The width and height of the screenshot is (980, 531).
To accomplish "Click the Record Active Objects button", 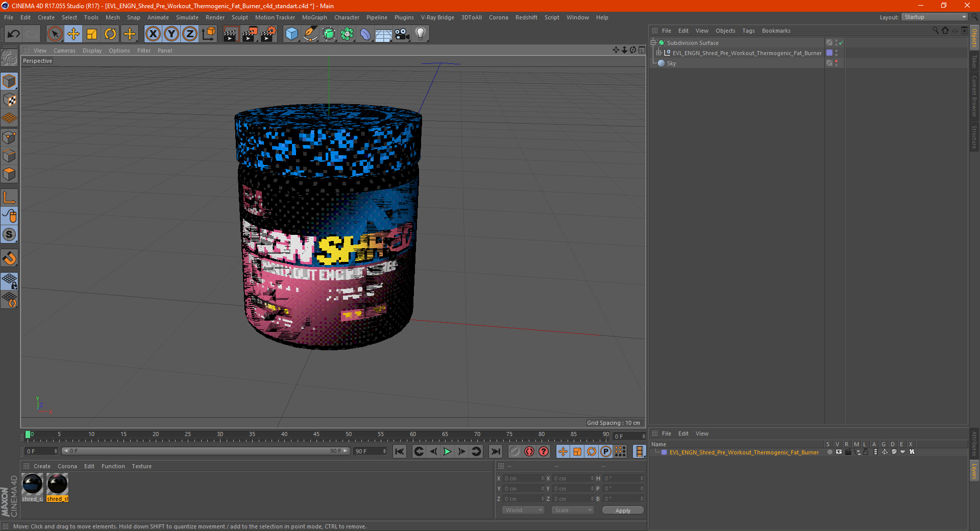I will coord(515,451).
